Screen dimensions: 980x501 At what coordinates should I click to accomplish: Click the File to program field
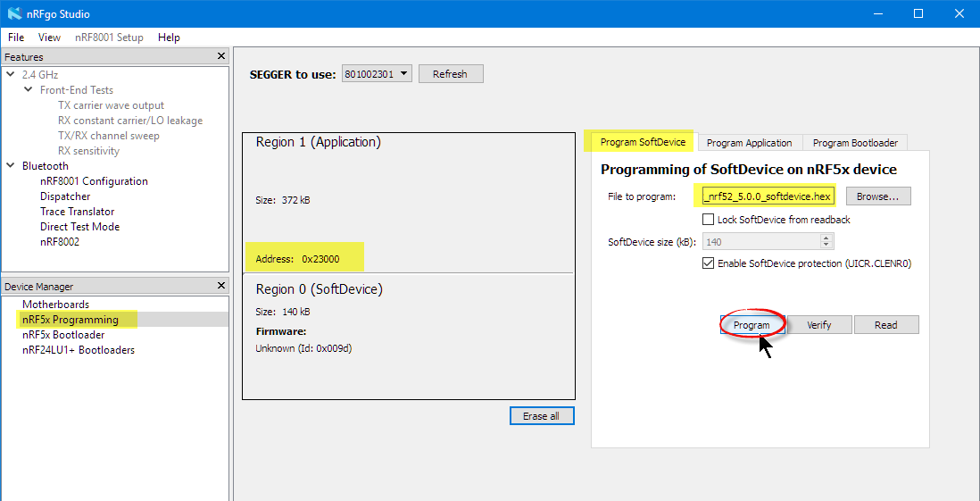click(x=768, y=196)
